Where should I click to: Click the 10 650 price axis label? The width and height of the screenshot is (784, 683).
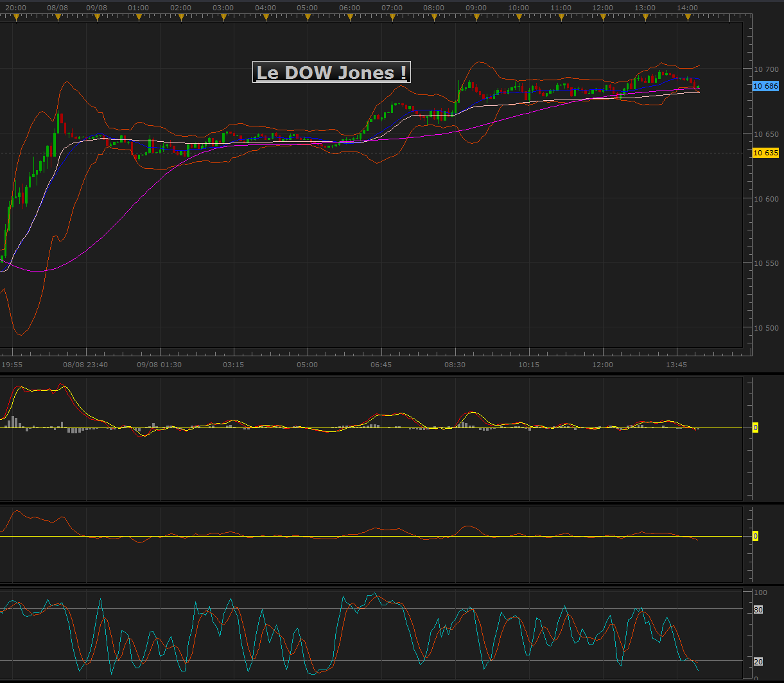pos(765,134)
